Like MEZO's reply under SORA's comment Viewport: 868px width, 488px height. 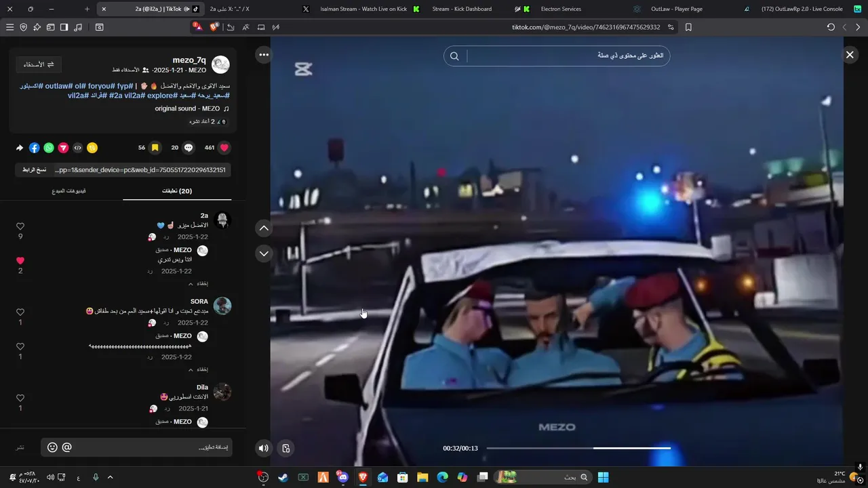20,346
